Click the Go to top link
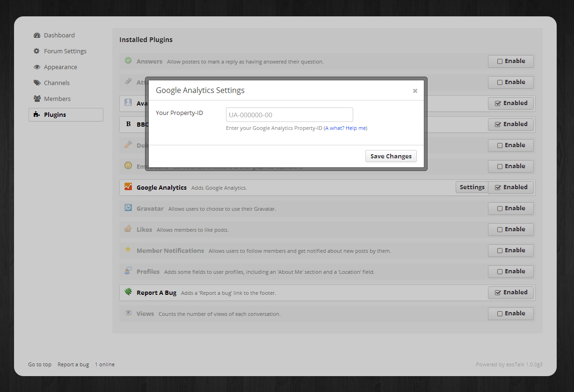Screen dimensions: 574x392 [x=40, y=364]
